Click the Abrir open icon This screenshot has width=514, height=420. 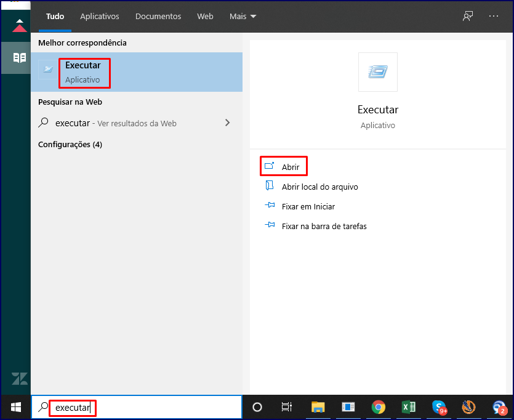click(270, 166)
